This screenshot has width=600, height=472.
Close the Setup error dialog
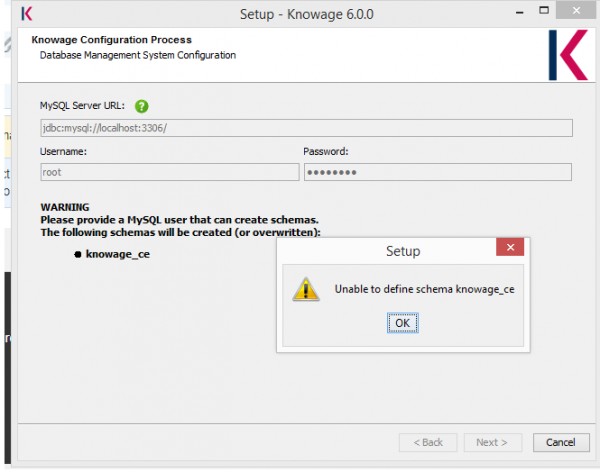tap(510, 247)
